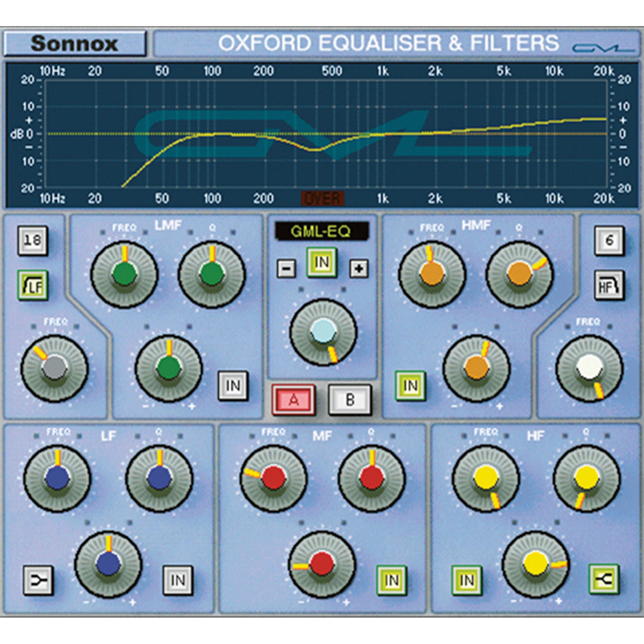Toggle the HF band IN button
Viewport: 644px width, 644px height.
(467, 580)
